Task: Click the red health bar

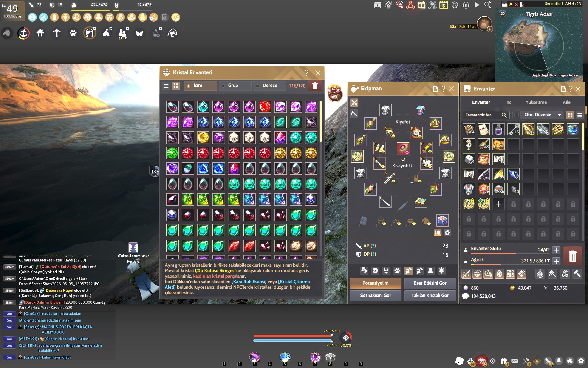Action: point(293,336)
